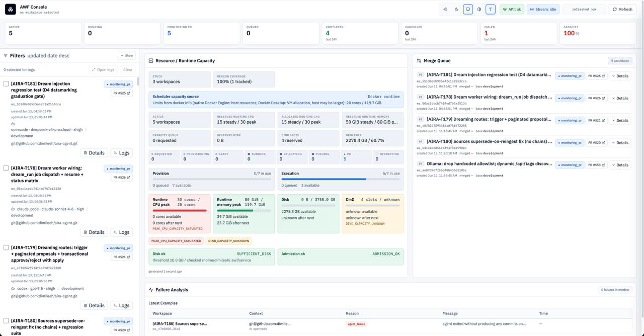The image size is (644, 336).
Task: Click the AWF Console logo icon
Action: 10,9
